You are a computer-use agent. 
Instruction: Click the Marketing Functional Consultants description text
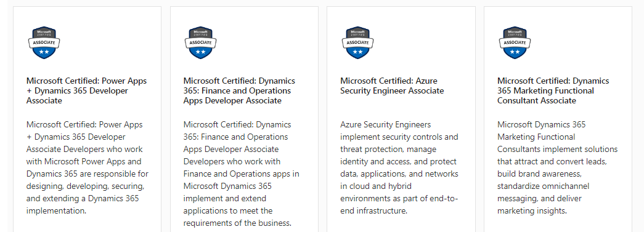pyautogui.click(x=557, y=167)
